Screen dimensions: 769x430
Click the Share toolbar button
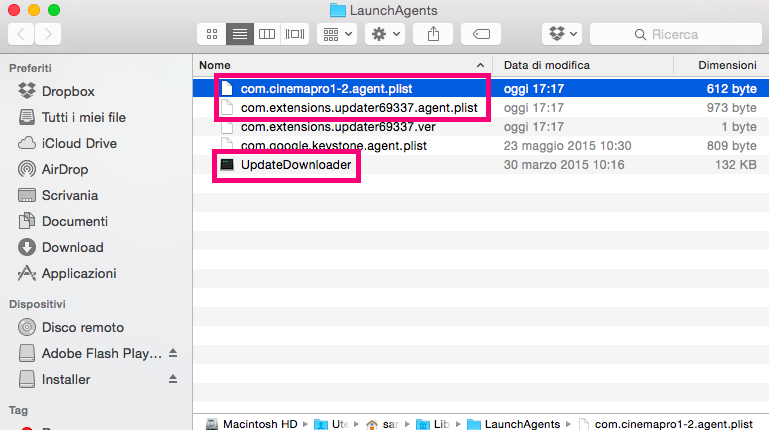coord(433,34)
